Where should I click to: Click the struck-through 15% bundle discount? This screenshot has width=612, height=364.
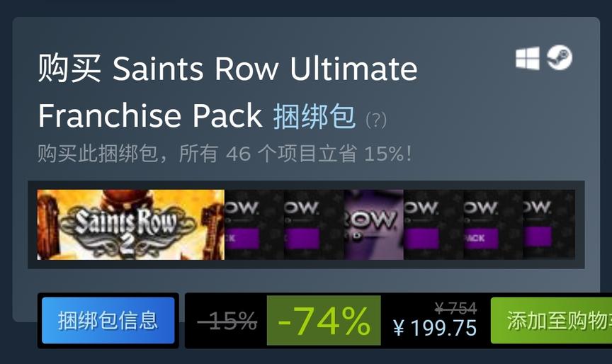227,321
